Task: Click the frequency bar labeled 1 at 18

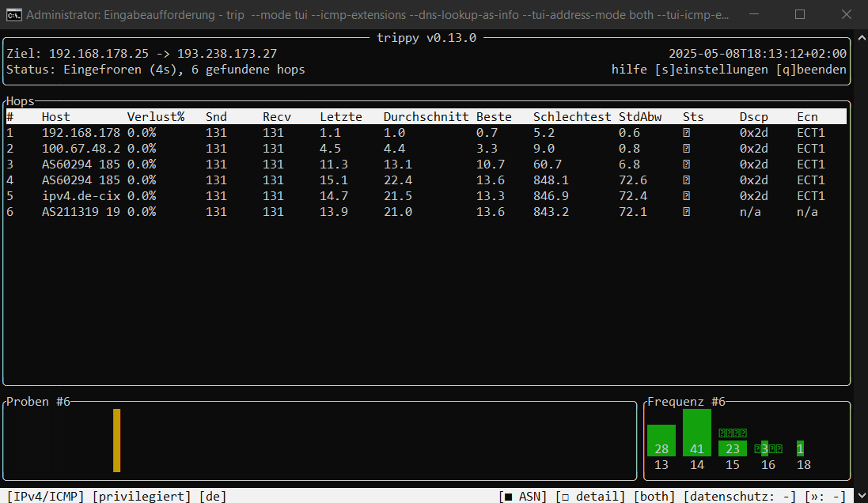Action: click(801, 448)
